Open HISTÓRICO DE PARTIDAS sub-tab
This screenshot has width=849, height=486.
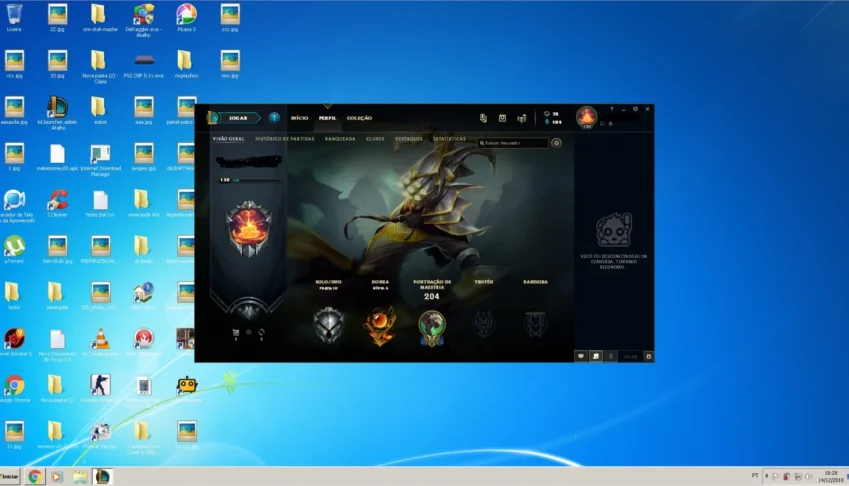285,139
